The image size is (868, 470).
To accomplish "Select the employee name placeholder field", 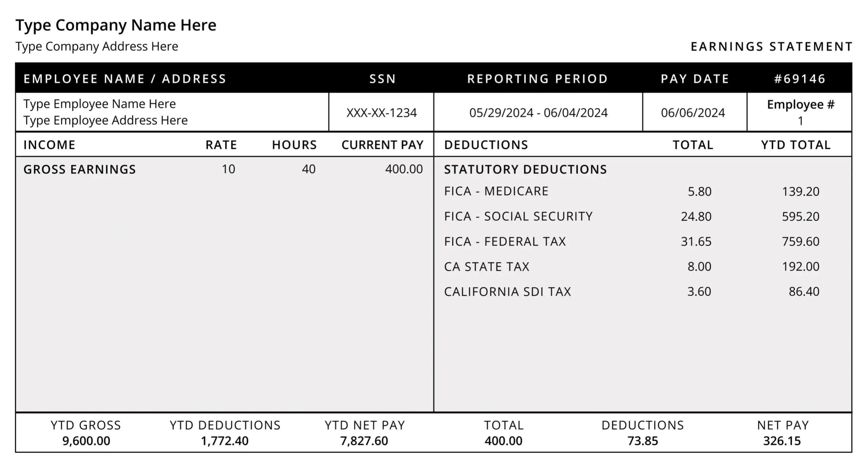I will click(x=100, y=104).
